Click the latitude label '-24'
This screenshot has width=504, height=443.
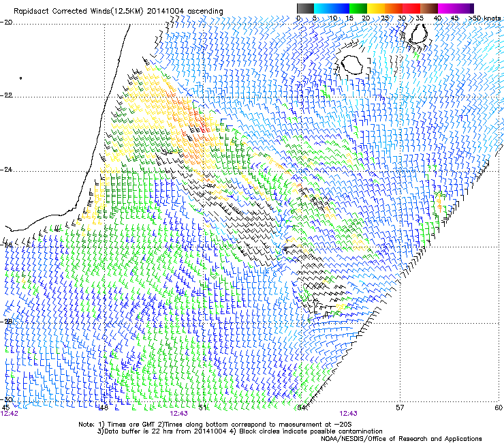(x=6, y=170)
